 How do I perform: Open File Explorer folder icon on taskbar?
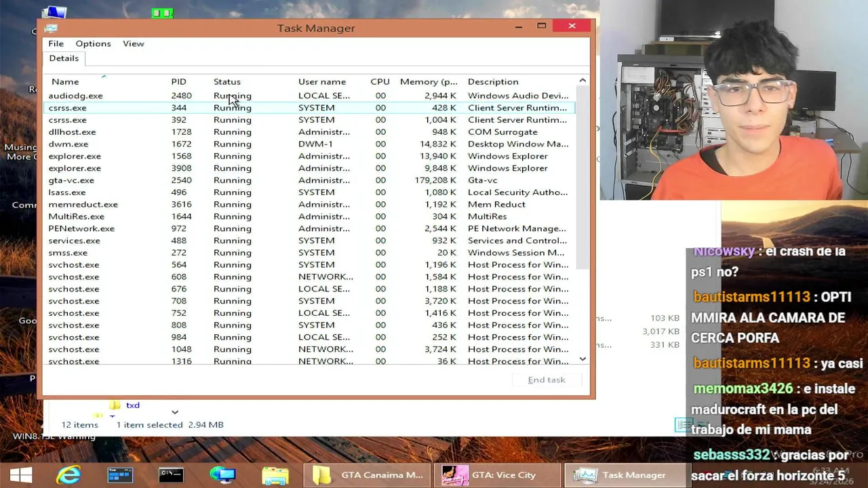click(275, 475)
